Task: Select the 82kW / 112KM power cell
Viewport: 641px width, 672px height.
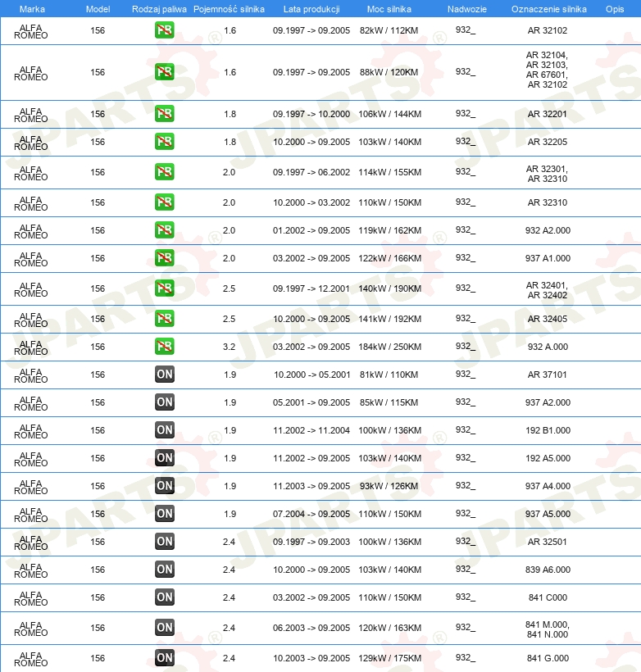Action: click(x=389, y=30)
